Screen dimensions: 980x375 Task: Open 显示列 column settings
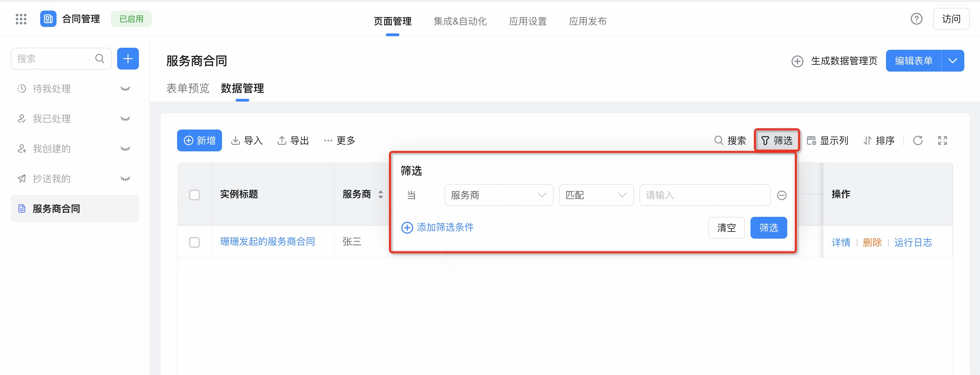(827, 140)
